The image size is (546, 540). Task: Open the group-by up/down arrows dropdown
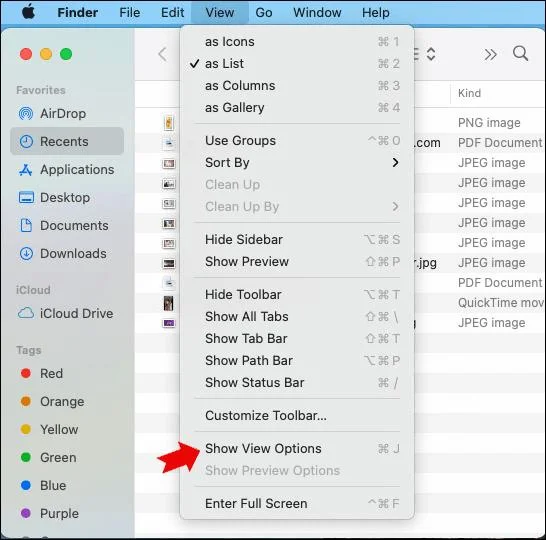coord(431,54)
